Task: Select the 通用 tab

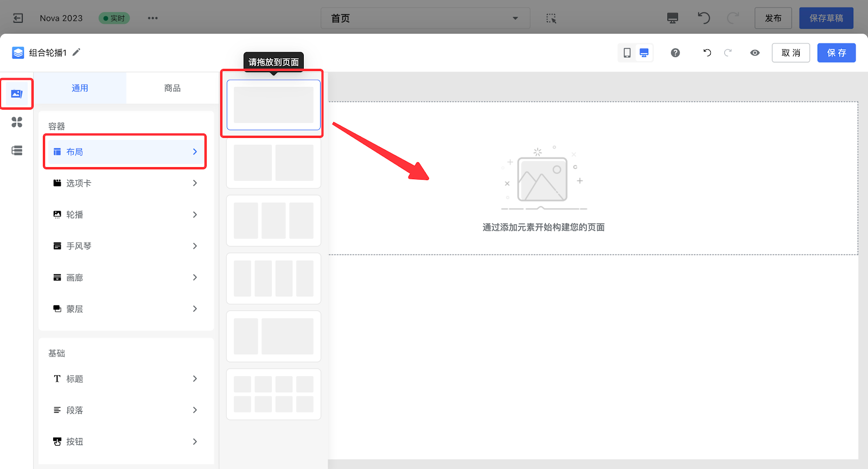Action: click(80, 88)
